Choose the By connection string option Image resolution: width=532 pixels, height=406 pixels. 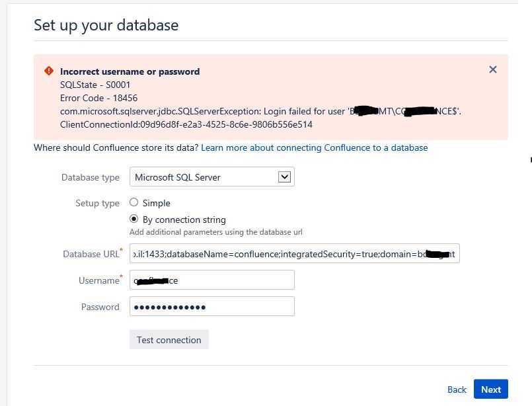coord(134,219)
